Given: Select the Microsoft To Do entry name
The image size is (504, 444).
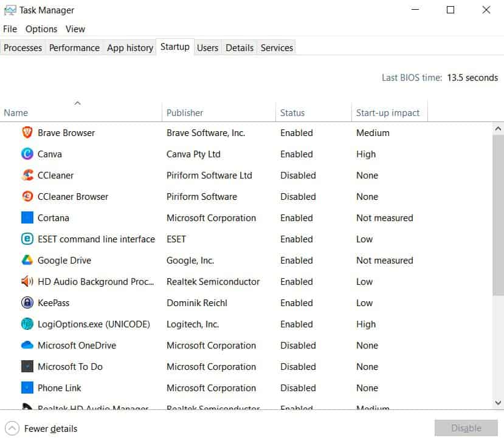Looking at the screenshot, I should pos(70,366).
